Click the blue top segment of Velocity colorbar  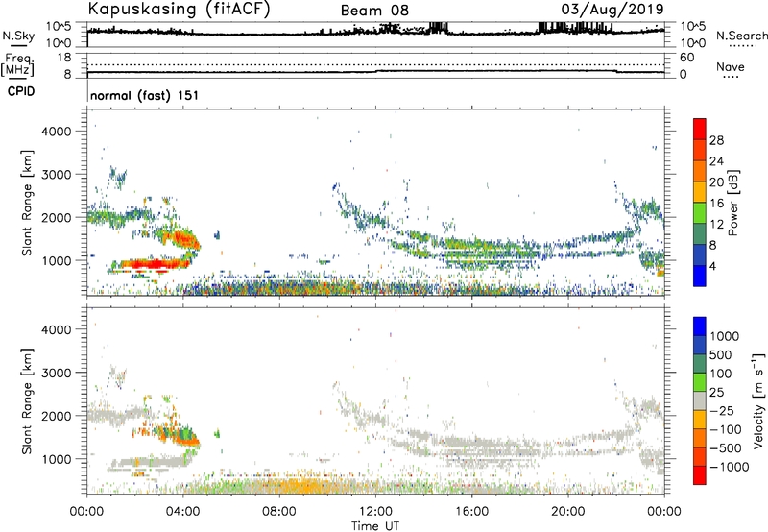pos(700,326)
